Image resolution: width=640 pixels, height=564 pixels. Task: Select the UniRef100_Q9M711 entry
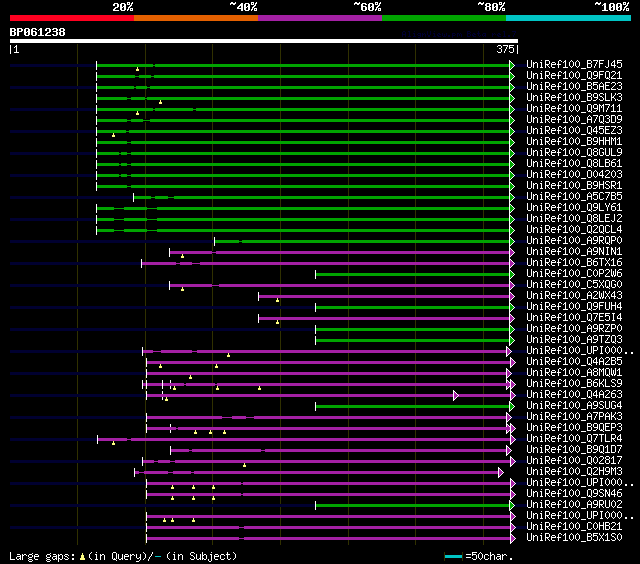[574, 109]
